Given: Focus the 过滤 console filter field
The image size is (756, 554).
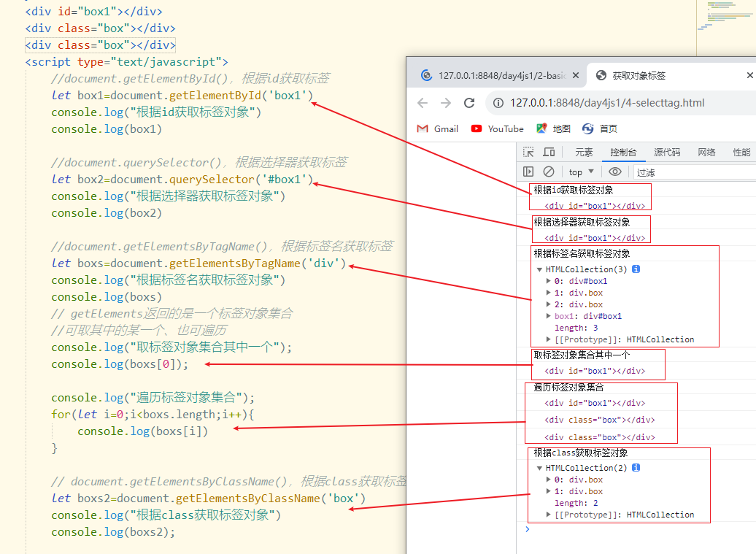Looking at the screenshot, I should (694, 172).
